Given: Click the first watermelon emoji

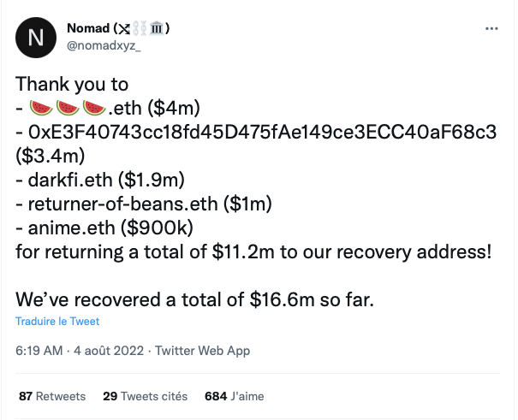Looking at the screenshot, I should point(39,109).
